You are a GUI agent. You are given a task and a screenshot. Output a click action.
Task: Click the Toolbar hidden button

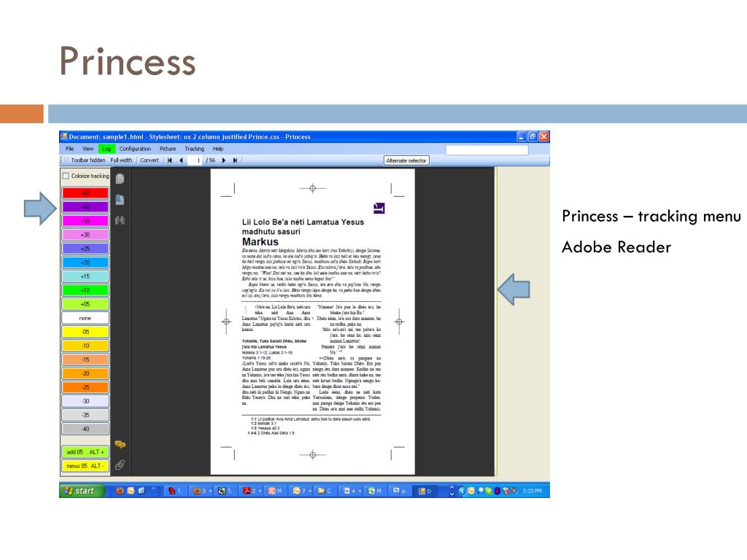88,160
